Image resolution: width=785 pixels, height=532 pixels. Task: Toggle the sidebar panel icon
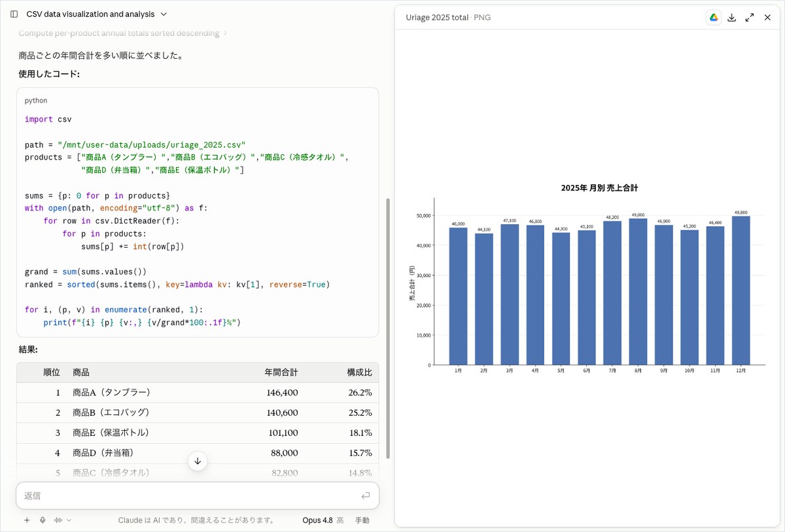pos(14,14)
